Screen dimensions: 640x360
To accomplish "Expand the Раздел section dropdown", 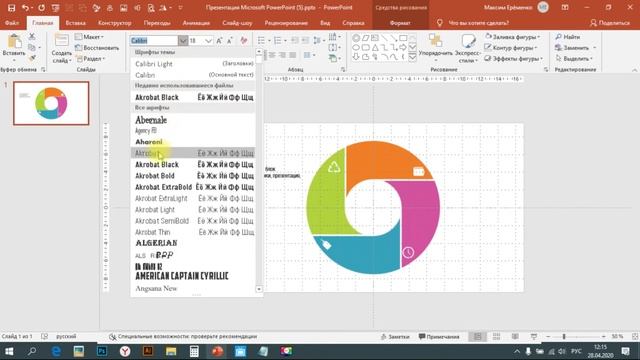I will (x=90, y=59).
